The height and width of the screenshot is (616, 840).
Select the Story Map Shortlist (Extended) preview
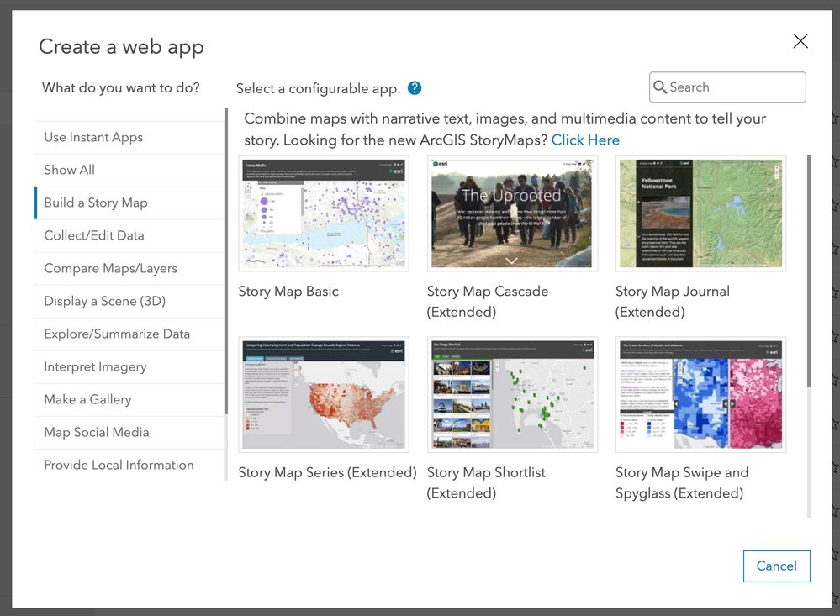[x=512, y=394]
